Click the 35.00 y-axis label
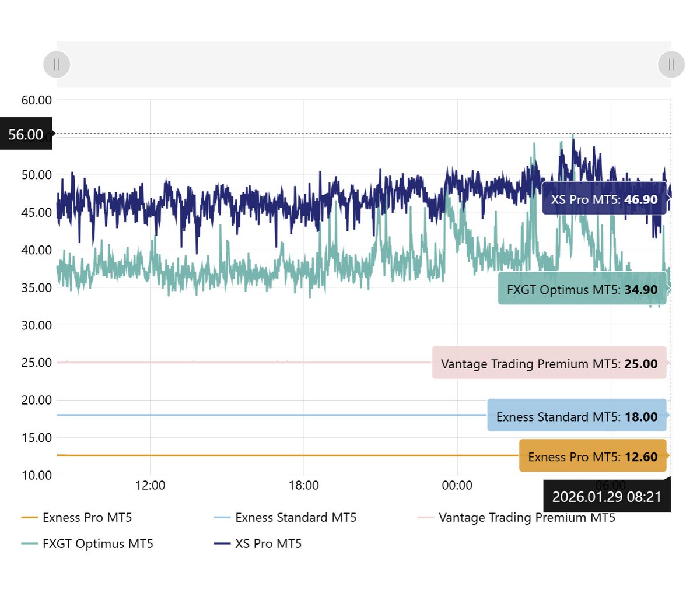The width and height of the screenshot is (700, 590). click(x=36, y=287)
